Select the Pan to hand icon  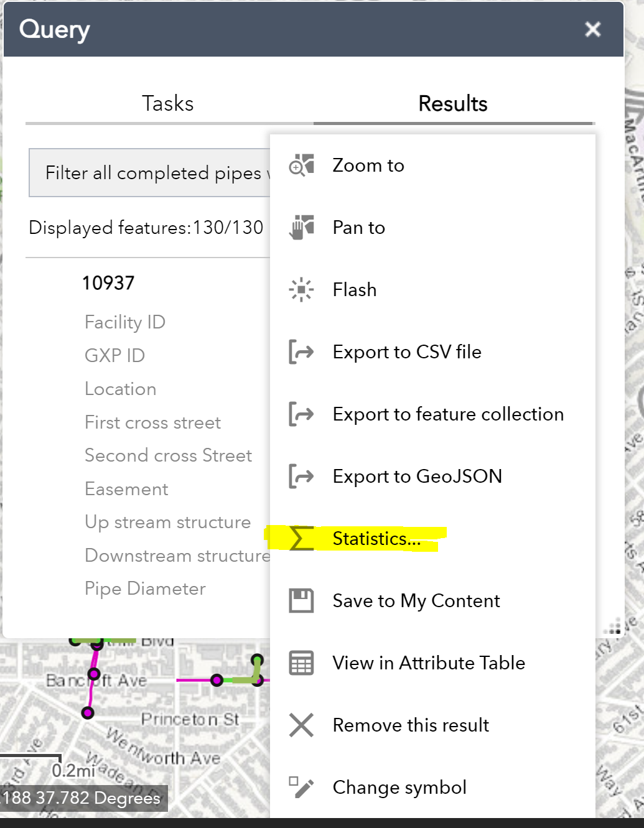point(301,227)
